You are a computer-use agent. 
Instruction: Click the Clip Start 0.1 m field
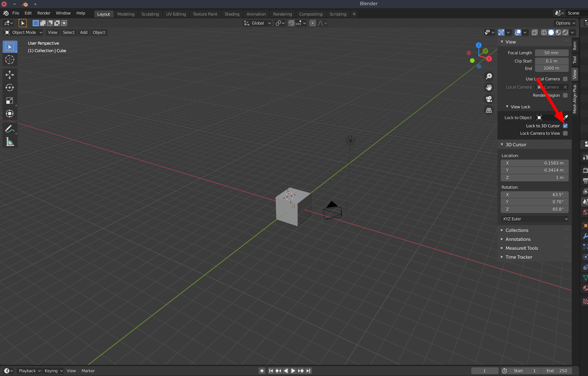pos(552,61)
